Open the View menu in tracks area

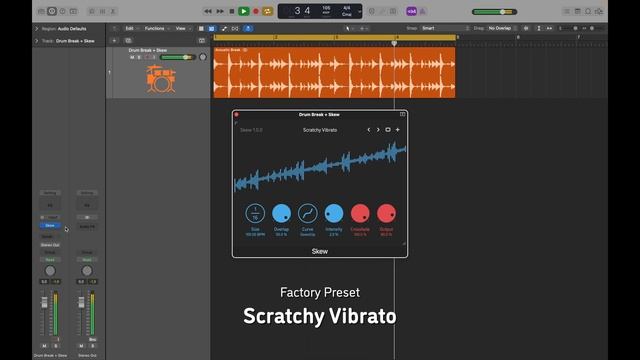(x=183, y=29)
